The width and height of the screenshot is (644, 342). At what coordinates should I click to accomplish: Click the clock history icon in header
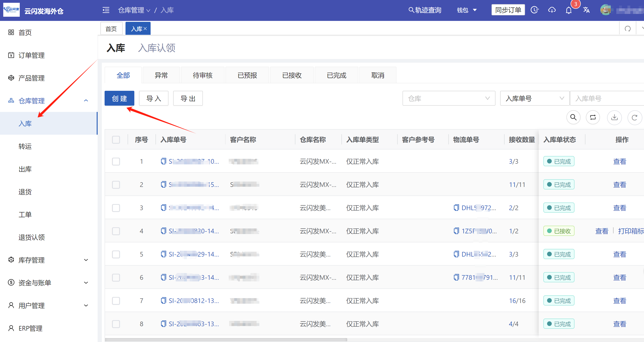(x=535, y=10)
